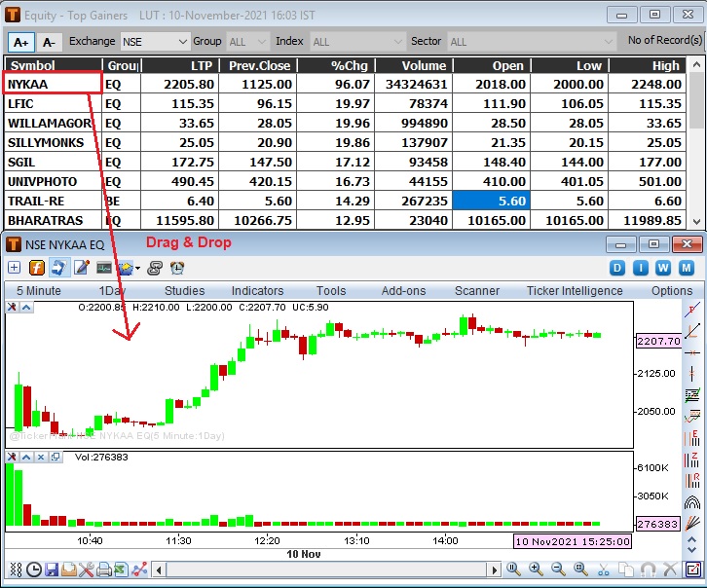Sort table by Symbol column header

[53, 66]
